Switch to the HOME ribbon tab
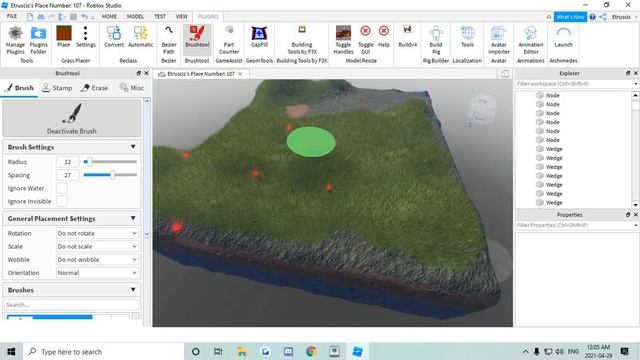Screen dimensions: 640x360 pyautogui.click(x=109, y=16)
